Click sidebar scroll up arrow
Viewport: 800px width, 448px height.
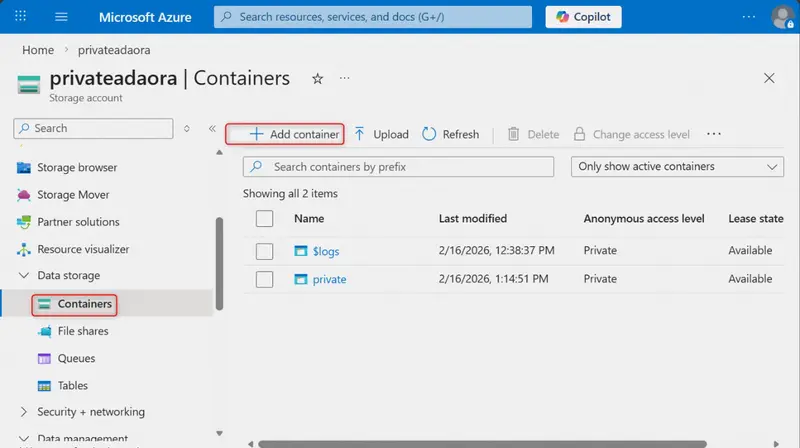[x=219, y=153]
